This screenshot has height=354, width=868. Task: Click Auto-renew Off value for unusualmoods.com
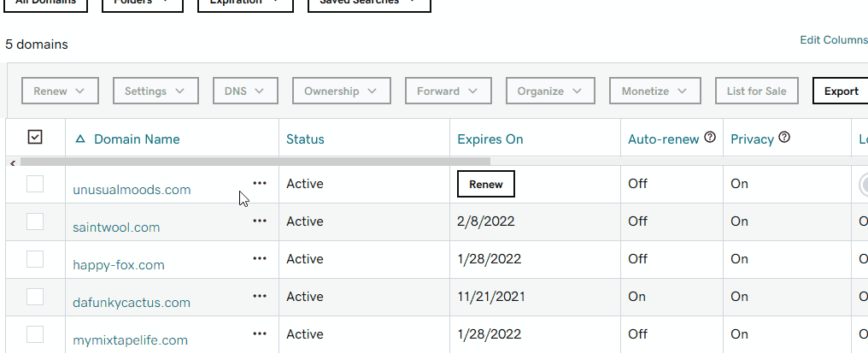pyautogui.click(x=637, y=183)
